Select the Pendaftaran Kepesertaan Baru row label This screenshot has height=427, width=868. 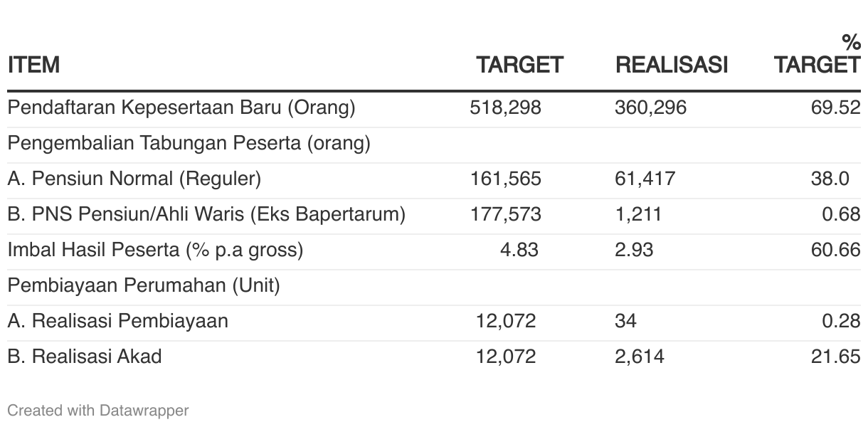click(181, 108)
